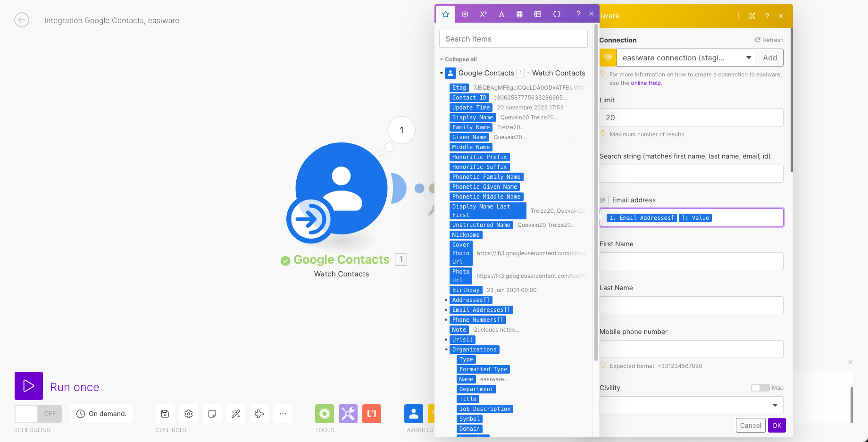Open the green Flow control tools icon
This screenshot has width=868, height=442.
(325, 414)
